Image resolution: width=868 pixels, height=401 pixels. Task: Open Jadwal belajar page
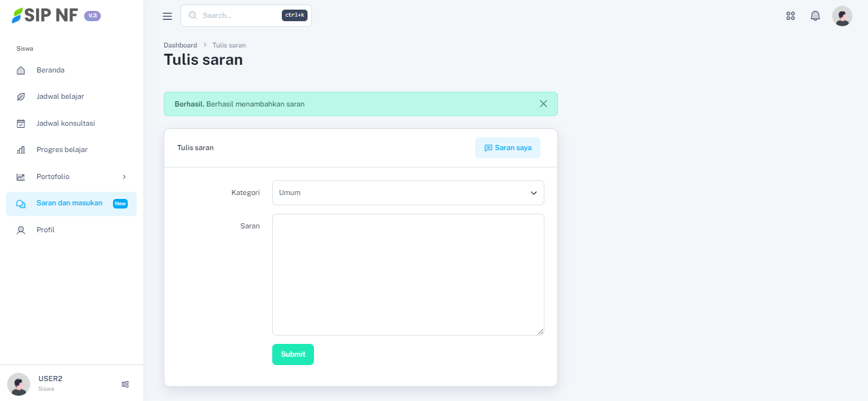click(60, 96)
